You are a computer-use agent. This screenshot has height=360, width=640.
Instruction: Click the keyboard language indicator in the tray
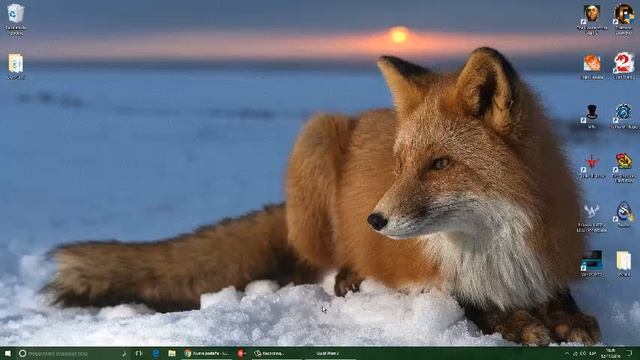coord(593,353)
